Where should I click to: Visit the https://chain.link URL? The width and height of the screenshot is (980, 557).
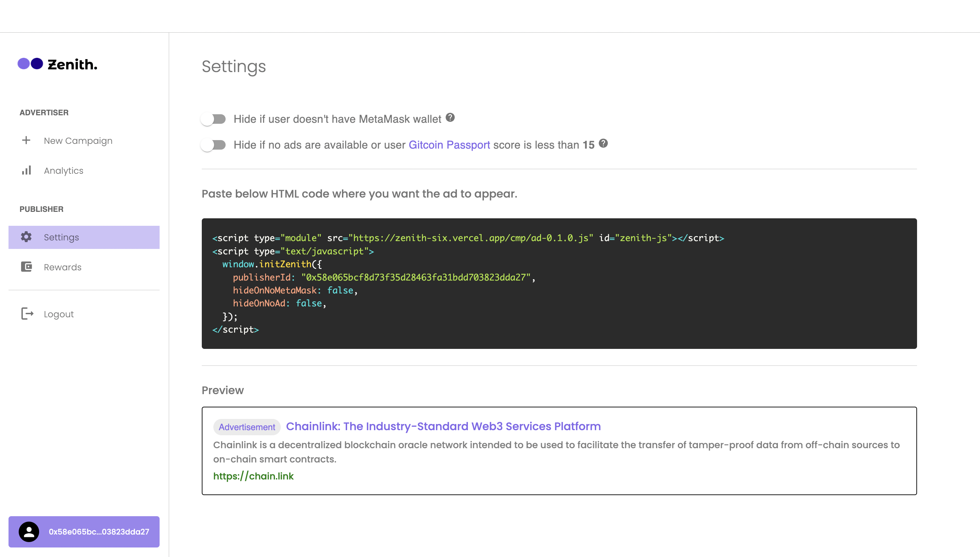click(253, 476)
